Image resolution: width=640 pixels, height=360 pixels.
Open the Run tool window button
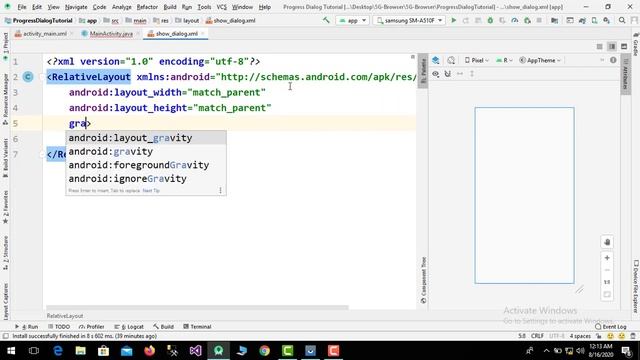27,327
